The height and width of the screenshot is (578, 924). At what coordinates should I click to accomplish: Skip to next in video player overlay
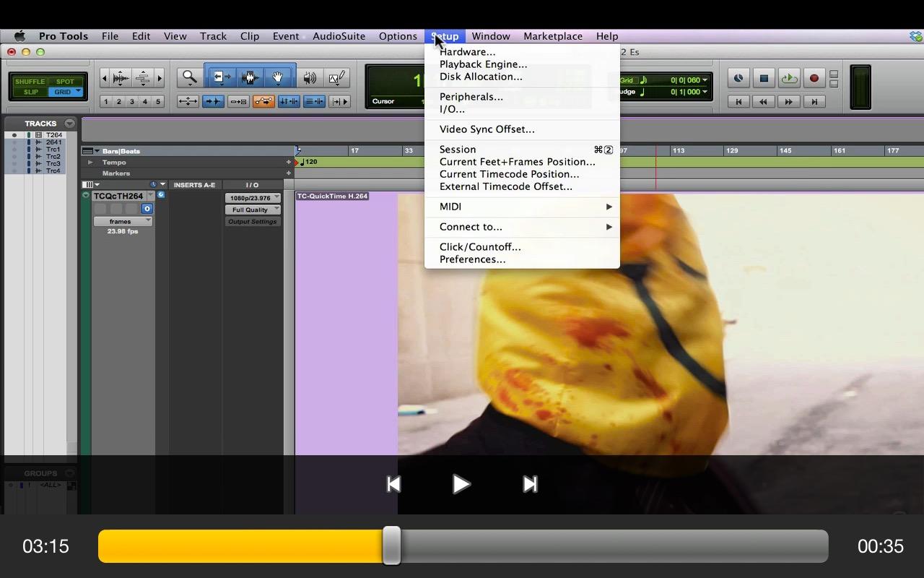pyautogui.click(x=530, y=484)
